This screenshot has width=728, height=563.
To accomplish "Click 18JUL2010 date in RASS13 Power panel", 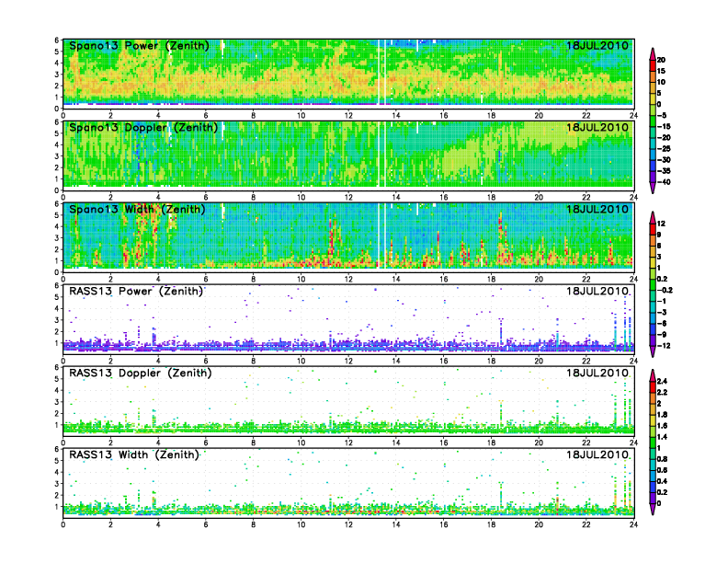I will [x=597, y=291].
